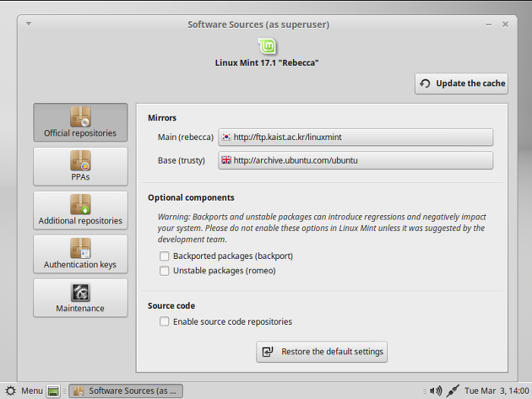The height and width of the screenshot is (399, 532).
Task: Open the window menu arrow in the title bar
Action: point(29,24)
